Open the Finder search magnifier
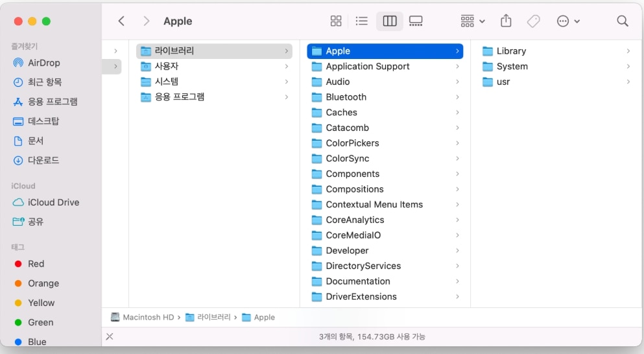 tap(623, 21)
